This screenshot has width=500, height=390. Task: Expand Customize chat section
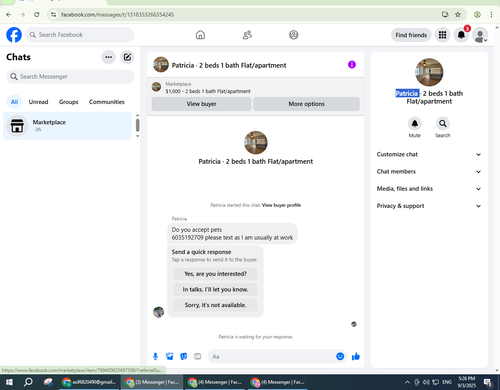429,154
